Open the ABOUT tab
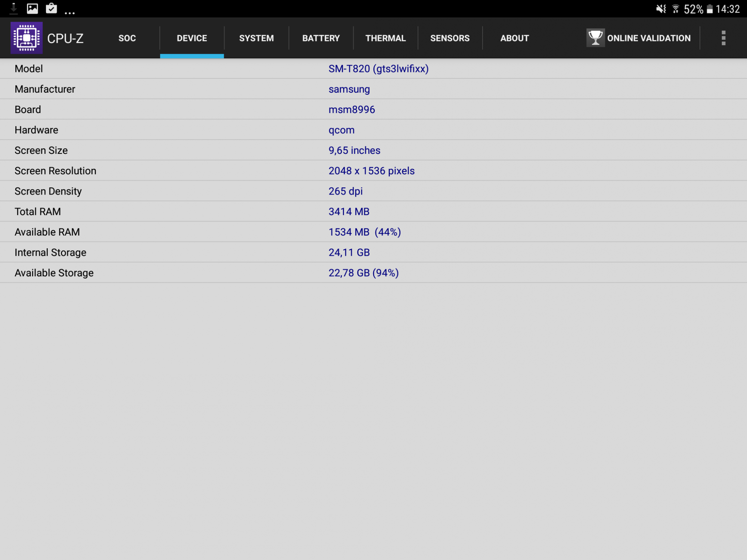This screenshot has width=747, height=560. (x=514, y=38)
